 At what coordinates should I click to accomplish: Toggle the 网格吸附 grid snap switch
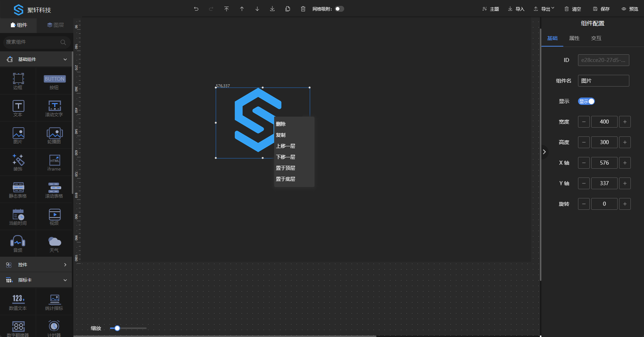339,9
